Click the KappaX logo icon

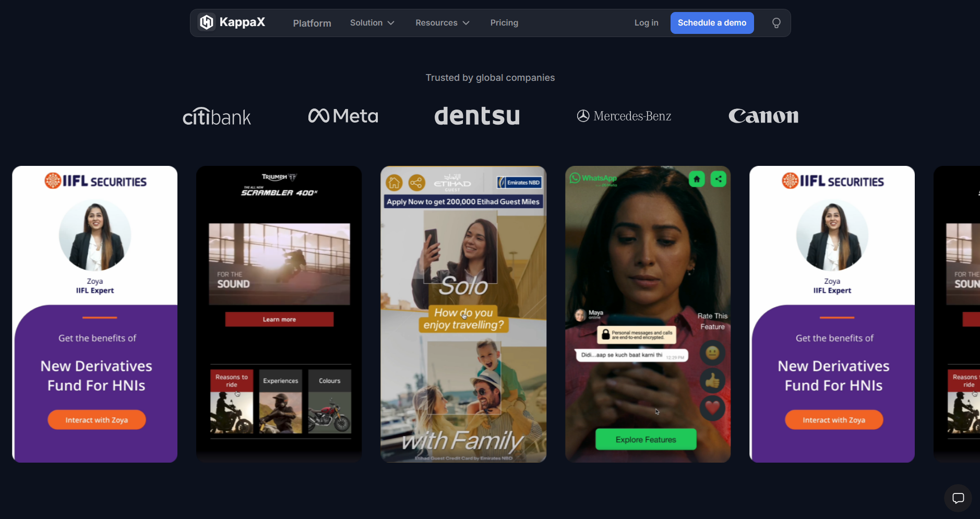tap(207, 22)
